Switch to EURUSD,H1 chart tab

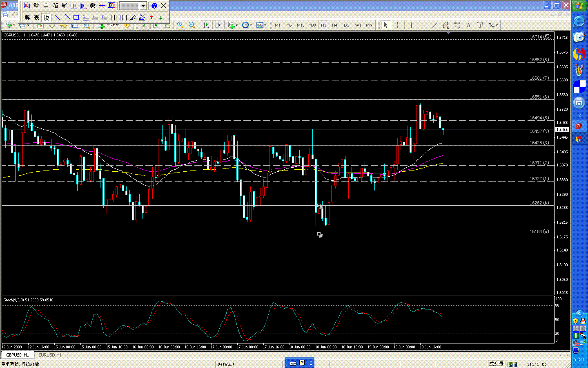click(50, 355)
